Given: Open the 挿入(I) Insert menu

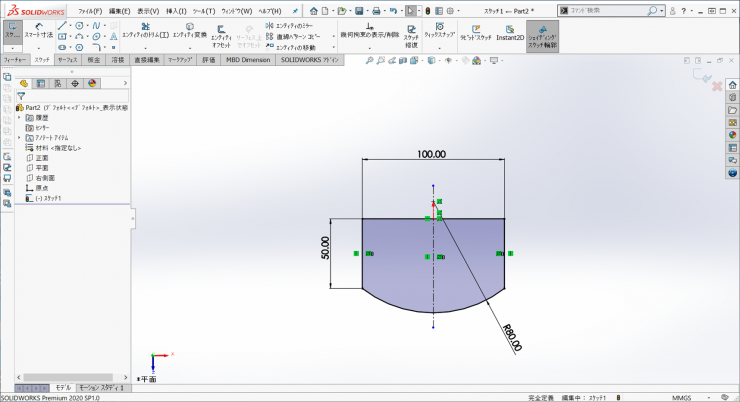Looking at the screenshot, I should pyautogui.click(x=176, y=10).
